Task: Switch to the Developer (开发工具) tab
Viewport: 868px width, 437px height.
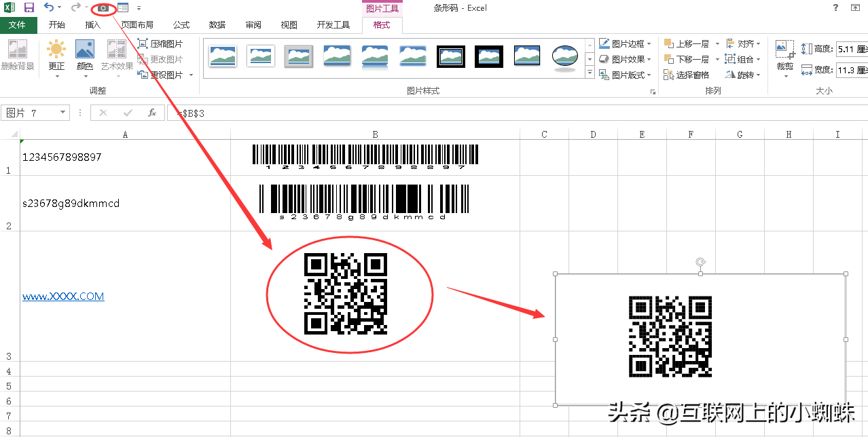Action: tap(333, 25)
